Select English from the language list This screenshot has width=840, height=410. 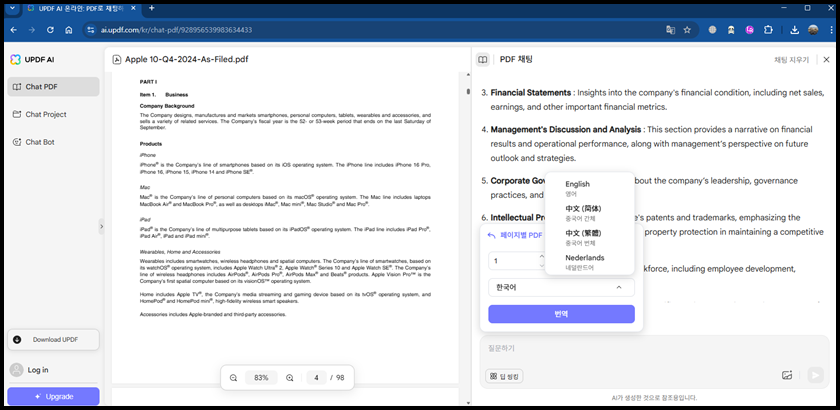click(588, 188)
